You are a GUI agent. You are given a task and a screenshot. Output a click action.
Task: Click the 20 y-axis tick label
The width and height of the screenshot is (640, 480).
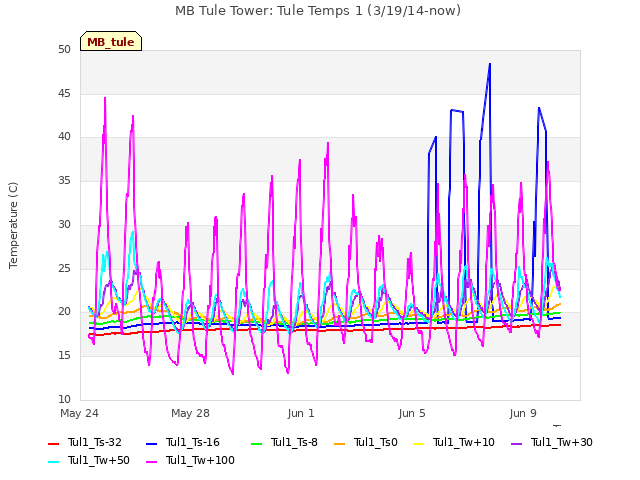click(x=64, y=312)
